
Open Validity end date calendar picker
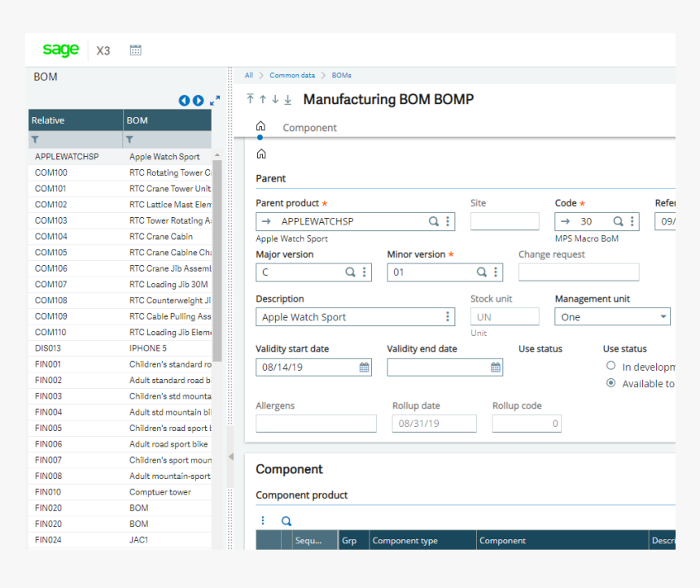click(496, 367)
